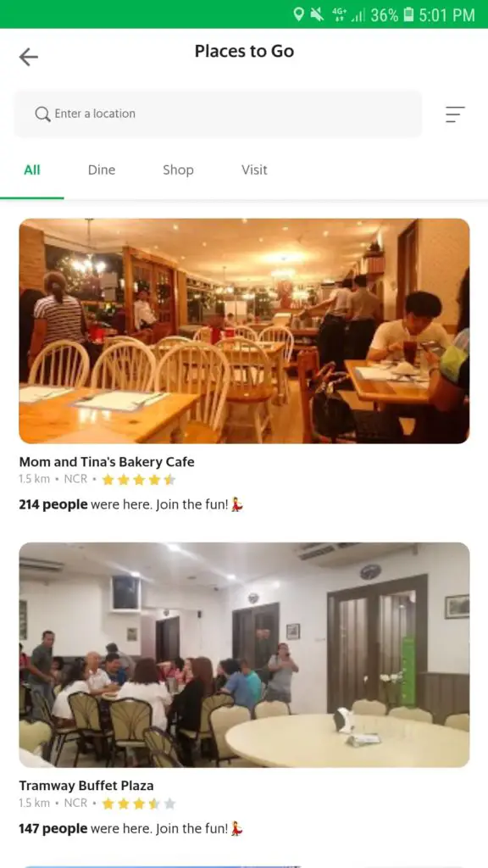488x868 pixels.
Task: Open Tramway Buffet Plaza photo
Action: click(x=244, y=655)
